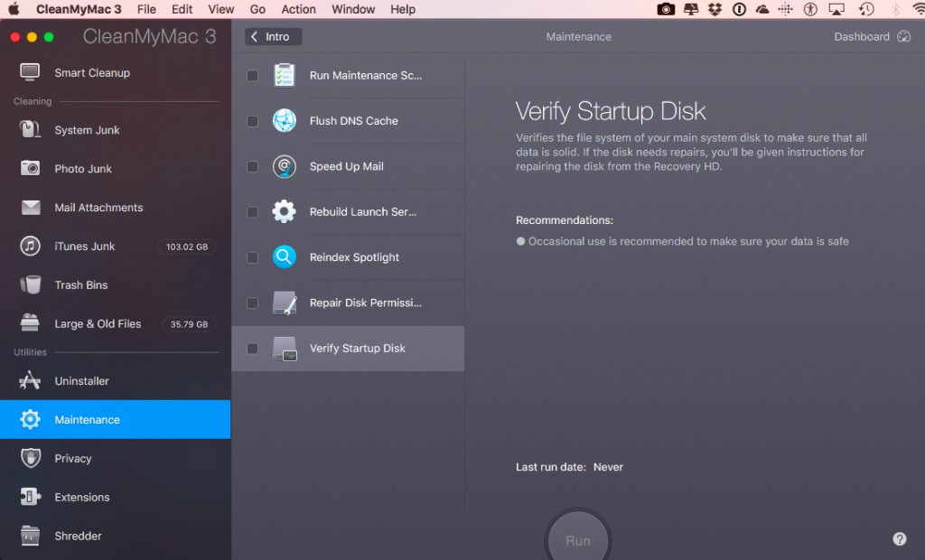925x560 pixels.
Task: Open the Go menu
Action: pyautogui.click(x=257, y=9)
